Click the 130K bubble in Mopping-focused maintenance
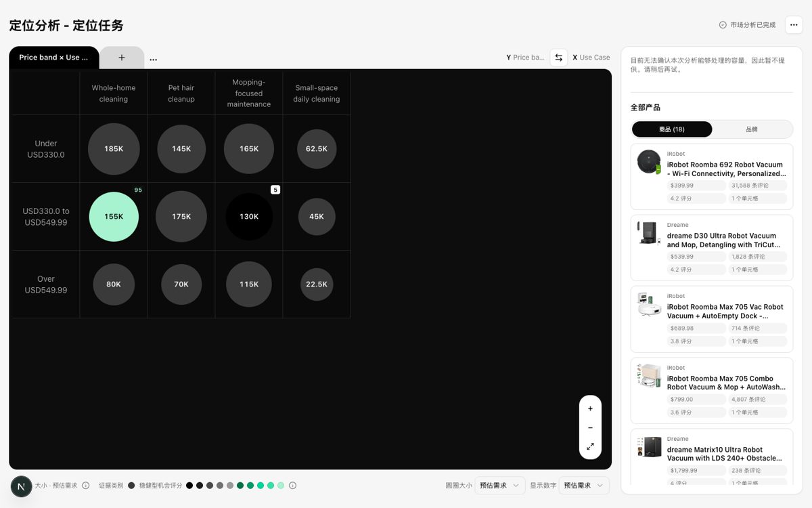The height and width of the screenshot is (508, 812). point(249,217)
